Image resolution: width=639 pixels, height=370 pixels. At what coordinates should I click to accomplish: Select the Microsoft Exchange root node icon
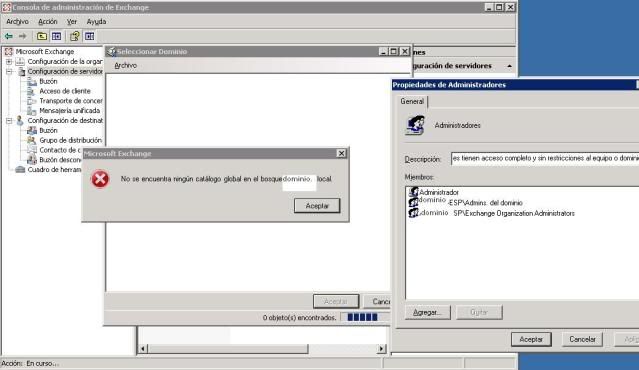(x=9, y=51)
